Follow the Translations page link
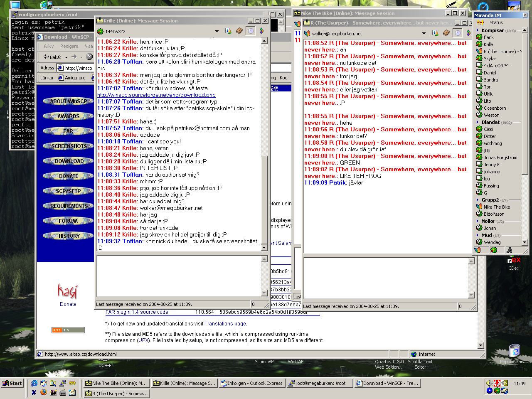The width and height of the screenshot is (532, 399). pos(225,324)
